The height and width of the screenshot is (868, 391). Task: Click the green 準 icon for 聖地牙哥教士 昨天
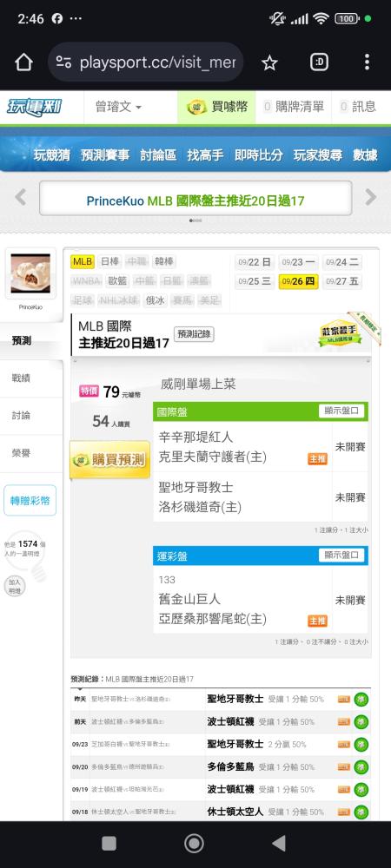tap(361, 699)
